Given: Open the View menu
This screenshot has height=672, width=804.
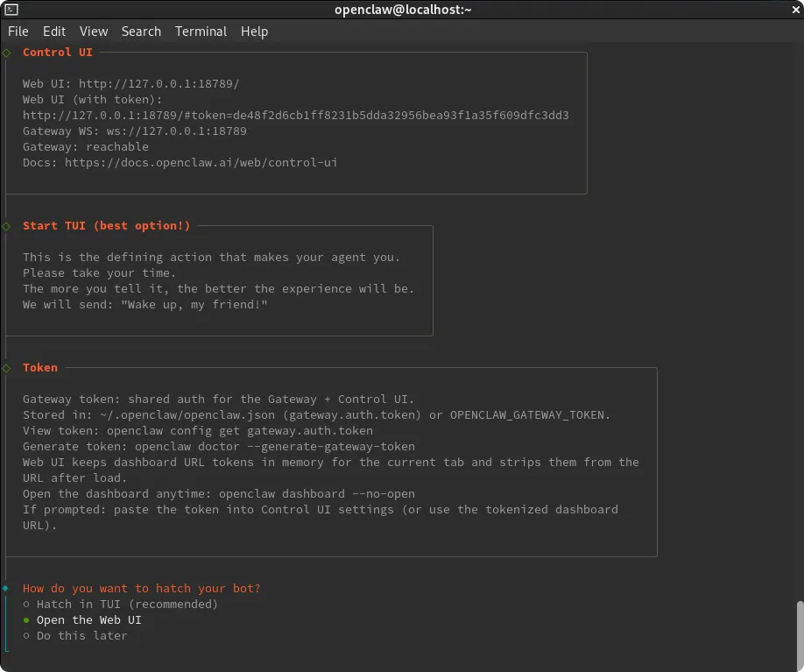Looking at the screenshot, I should [94, 32].
